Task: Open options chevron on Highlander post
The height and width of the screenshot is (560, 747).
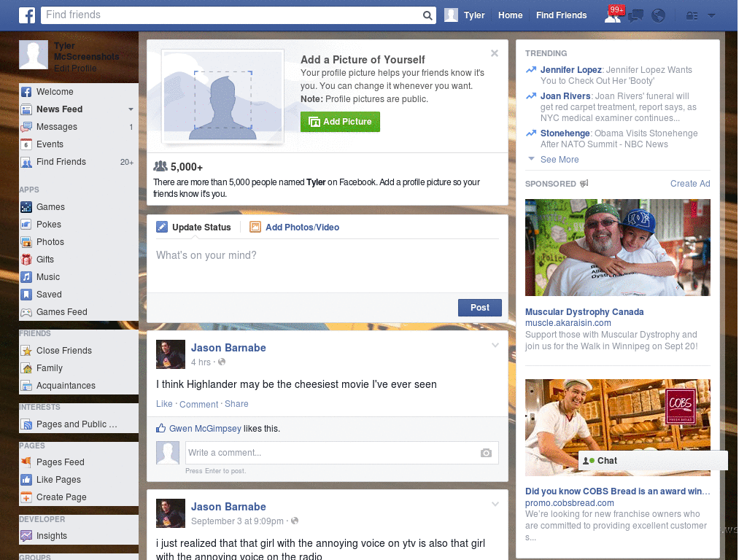Action: tap(495, 346)
